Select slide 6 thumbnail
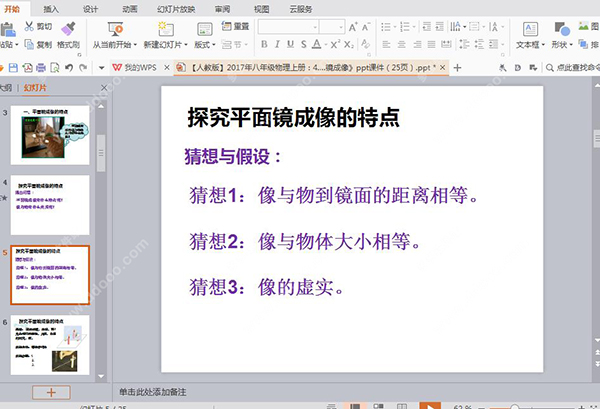The width and height of the screenshot is (600, 409). click(50, 345)
